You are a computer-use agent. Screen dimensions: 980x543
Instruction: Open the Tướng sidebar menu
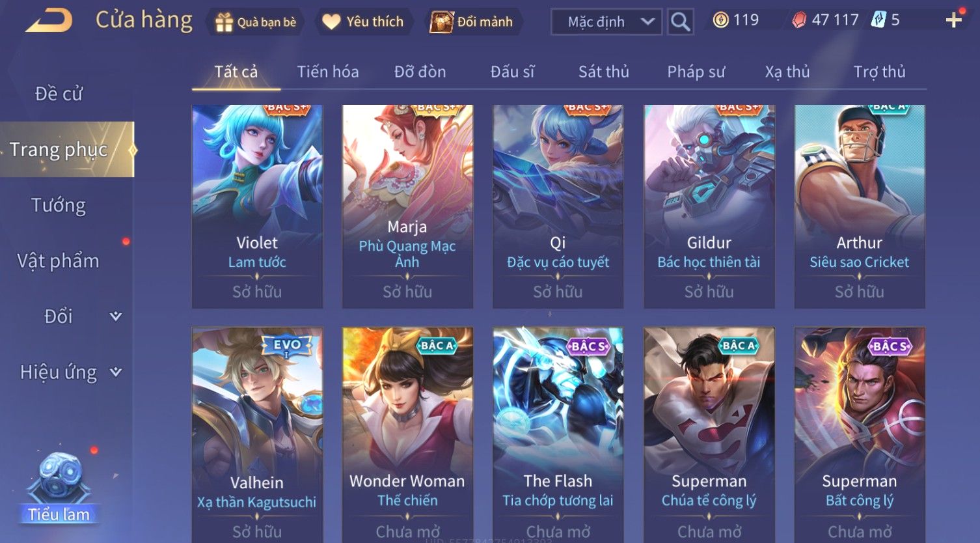59,206
